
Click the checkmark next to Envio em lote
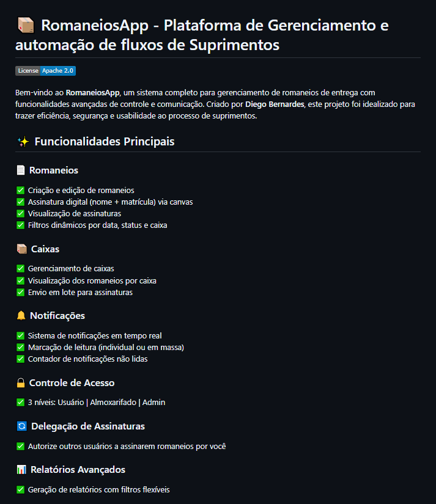(21, 293)
